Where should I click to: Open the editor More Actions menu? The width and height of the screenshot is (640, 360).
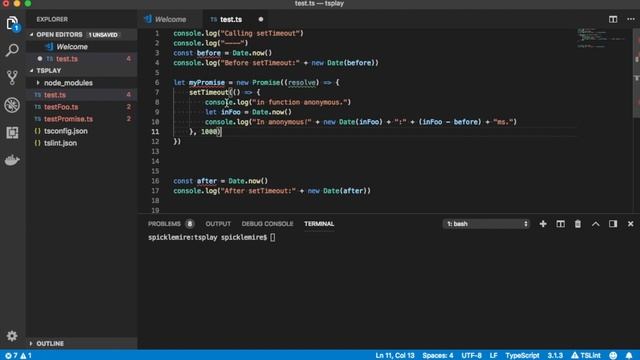click(x=631, y=19)
